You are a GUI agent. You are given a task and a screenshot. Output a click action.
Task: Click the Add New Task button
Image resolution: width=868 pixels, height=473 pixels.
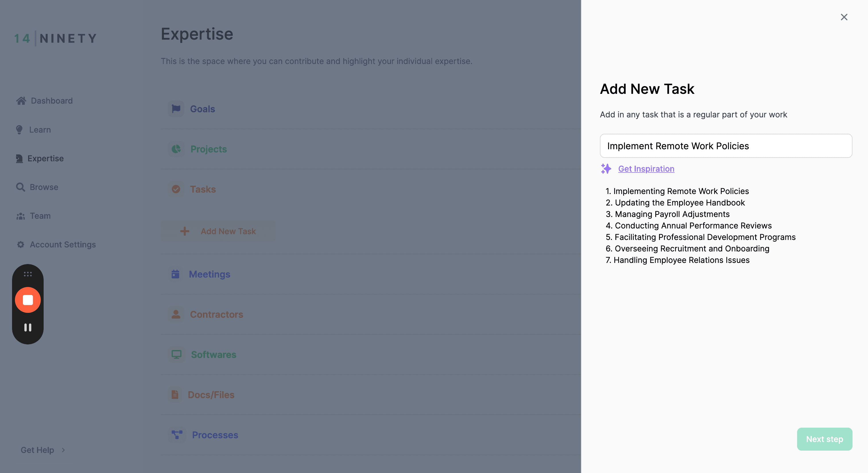click(x=218, y=231)
